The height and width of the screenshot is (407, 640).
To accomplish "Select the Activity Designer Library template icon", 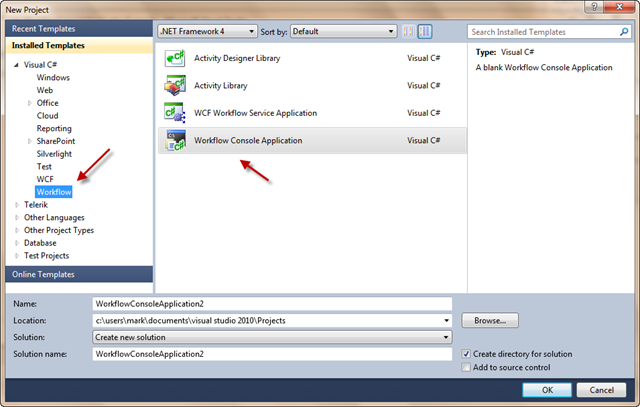I will 175,58.
